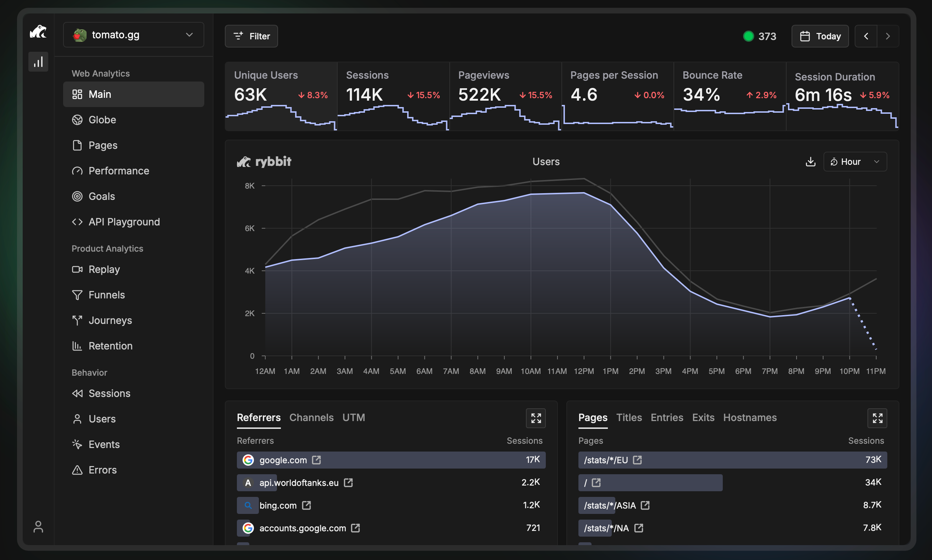The image size is (932, 560).
Task: Click the bar chart icon in left rail
Action: click(x=38, y=62)
